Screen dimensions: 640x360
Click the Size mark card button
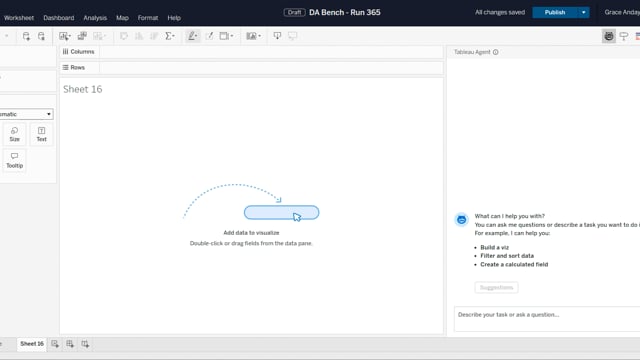pyautogui.click(x=15, y=134)
